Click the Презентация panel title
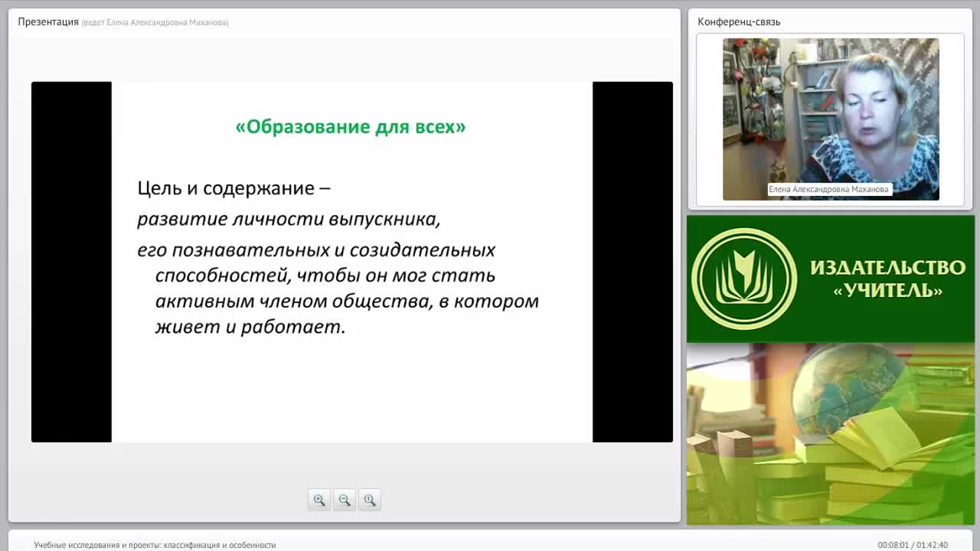Viewport: 980px width, 551px height. click(48, 21)
